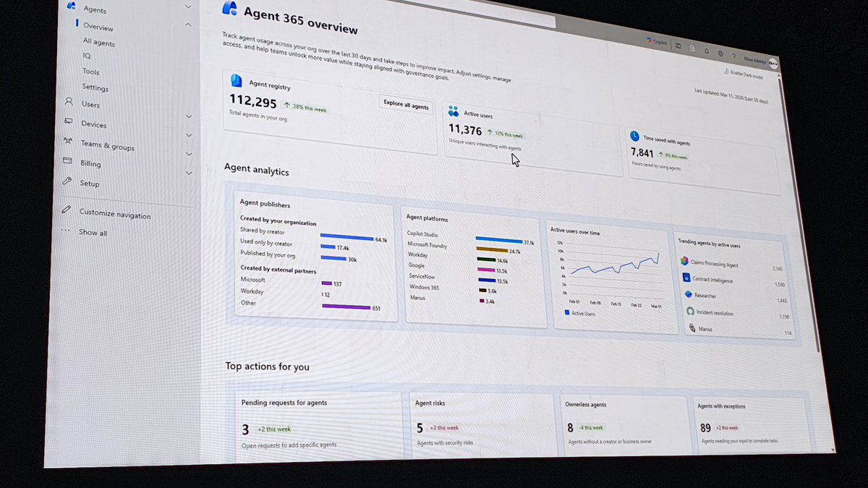This screenshot has height=488, width=868.
Task: Click the Last updated Mar 11, 2026 text
Action: [731, 96]
